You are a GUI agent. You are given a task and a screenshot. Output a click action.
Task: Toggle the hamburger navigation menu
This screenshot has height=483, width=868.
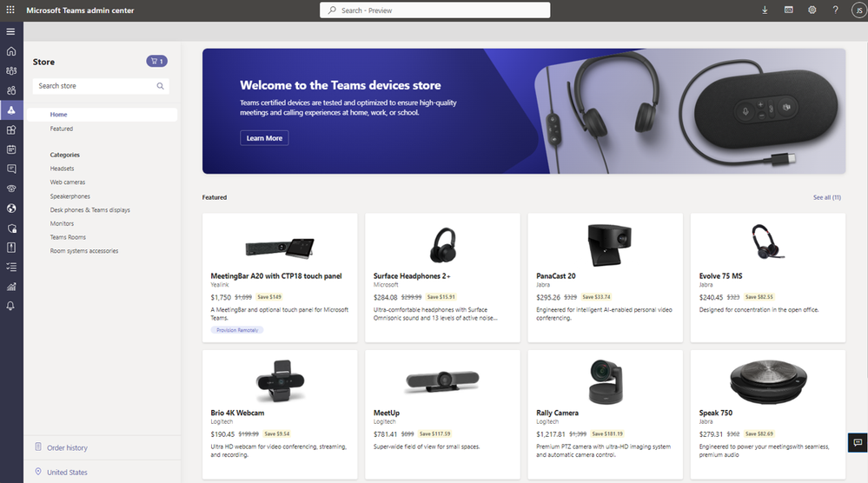pos(10,31)
